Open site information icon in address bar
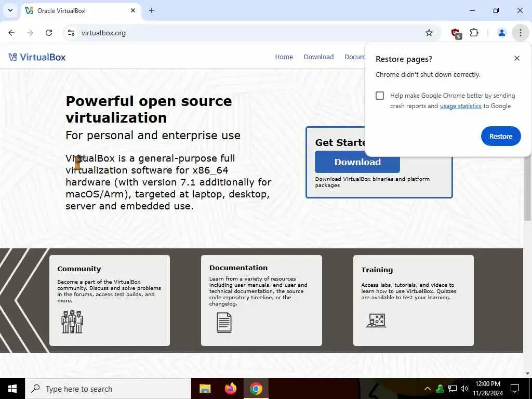This screenshot has height=399, width=532. pyautogui.click(x=71, y=33)
